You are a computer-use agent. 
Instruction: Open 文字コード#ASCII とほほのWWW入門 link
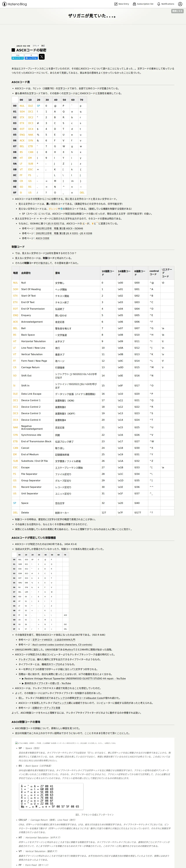point(54,640)
